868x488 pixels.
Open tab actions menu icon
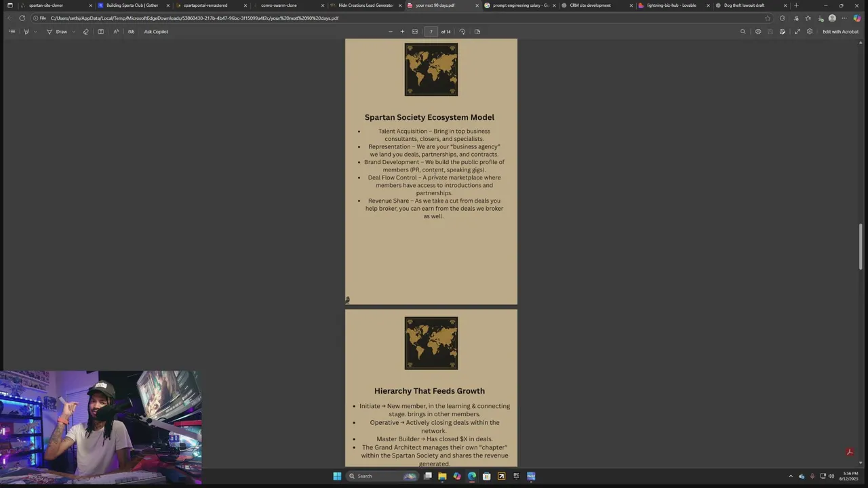tap(9, 5)
